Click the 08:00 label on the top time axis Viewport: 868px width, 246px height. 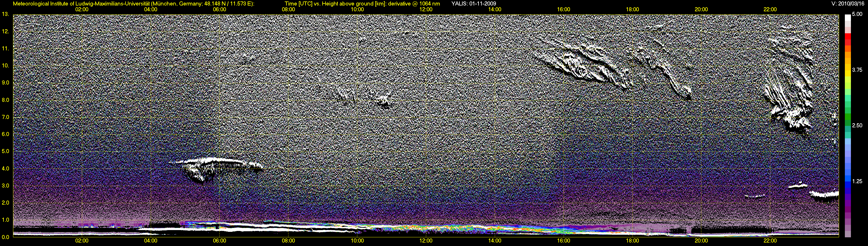point(288,10)
